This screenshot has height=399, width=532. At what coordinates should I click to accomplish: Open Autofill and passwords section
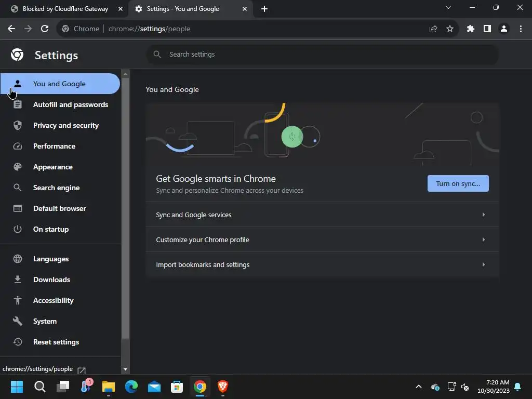point(60,104)
